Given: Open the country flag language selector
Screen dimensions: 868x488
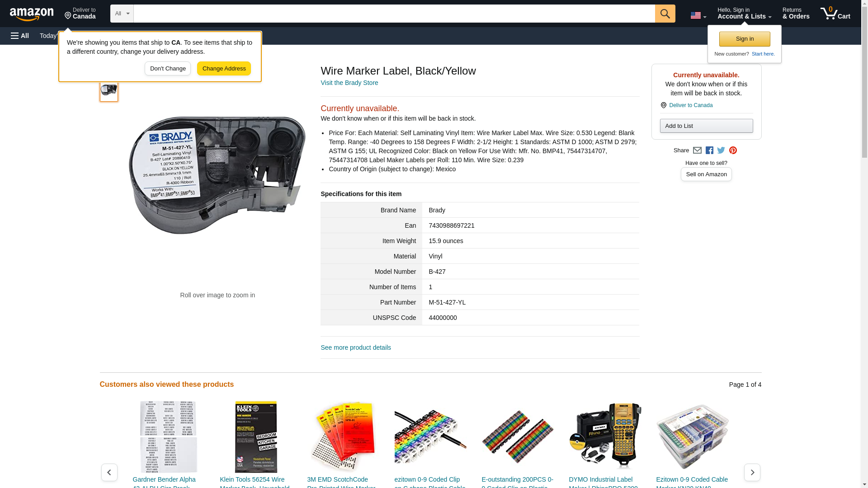Looking at the screenshot, I should click(x=698, y=15).
